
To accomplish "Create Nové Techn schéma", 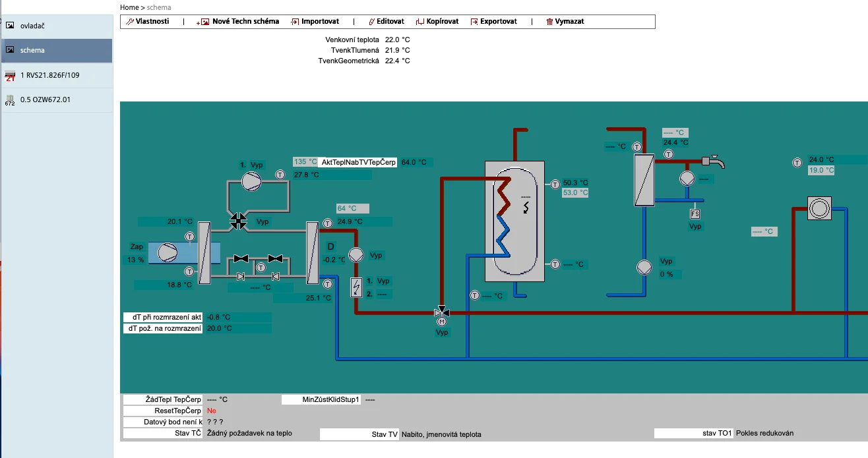I will [x=239, y=22].
